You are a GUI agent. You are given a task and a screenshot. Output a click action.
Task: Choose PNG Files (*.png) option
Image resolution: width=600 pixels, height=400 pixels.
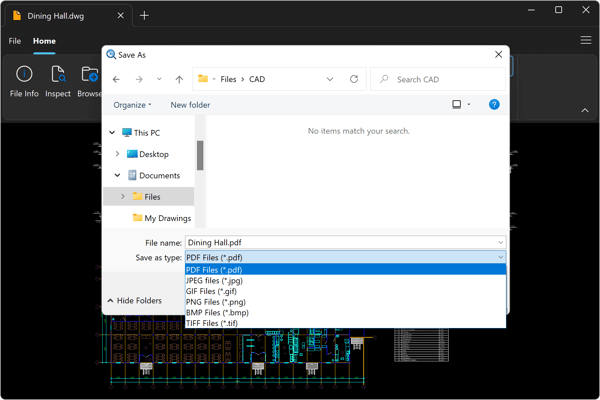pyautogui.click(x=346, y=302)
